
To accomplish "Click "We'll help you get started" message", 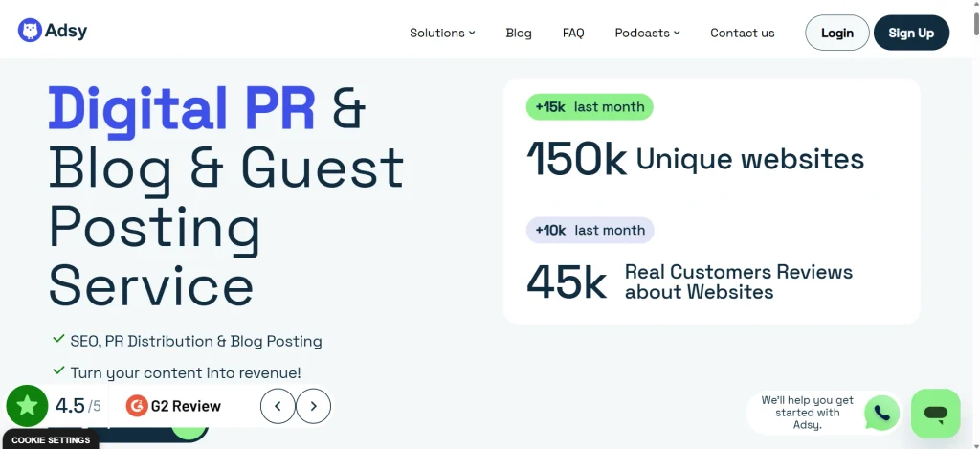I will tap(807, 413).
